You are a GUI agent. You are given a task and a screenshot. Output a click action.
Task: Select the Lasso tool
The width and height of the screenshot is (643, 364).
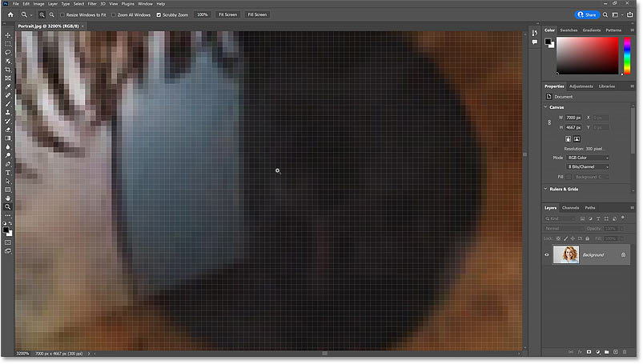(x=8, y=53)
